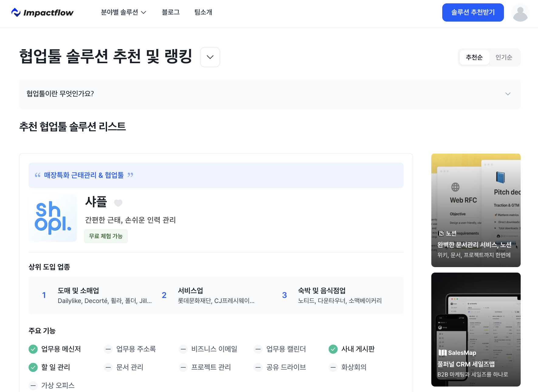Image resolution: width=538 pixels, height=392 pixels.
Task: Open the 분야별 솔루션 dropdown menu
Action: [x=123, y=12]
